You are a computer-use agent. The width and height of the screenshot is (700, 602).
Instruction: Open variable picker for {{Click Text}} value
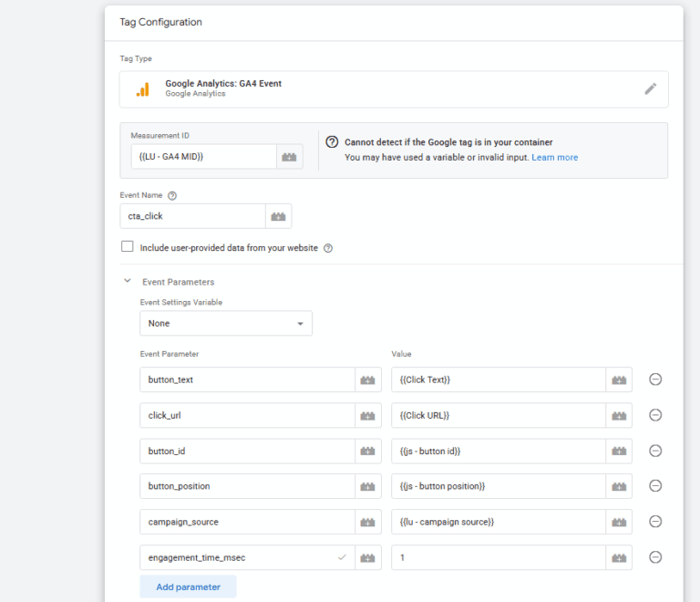(619, 380)
